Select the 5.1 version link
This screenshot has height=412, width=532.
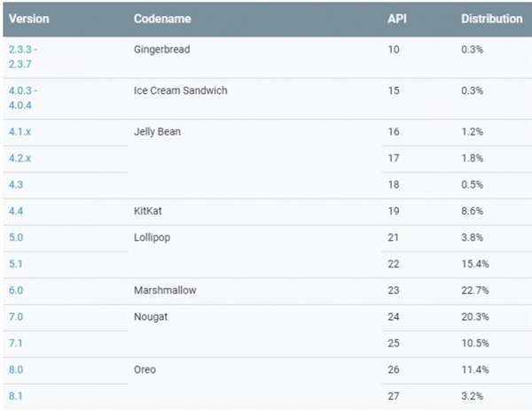point(16,263)
